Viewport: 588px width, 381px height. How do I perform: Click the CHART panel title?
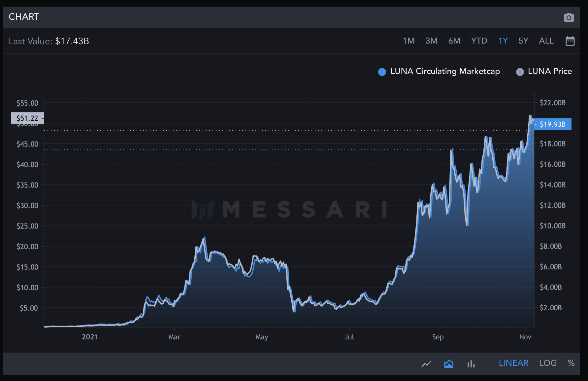pyautogui.click(x=24, y=17)
